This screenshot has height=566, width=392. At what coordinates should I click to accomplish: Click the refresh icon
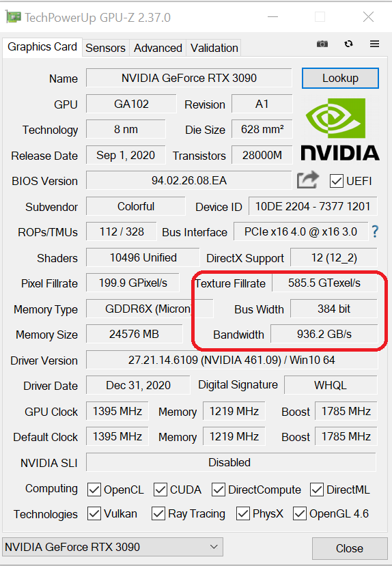[348, 44]
